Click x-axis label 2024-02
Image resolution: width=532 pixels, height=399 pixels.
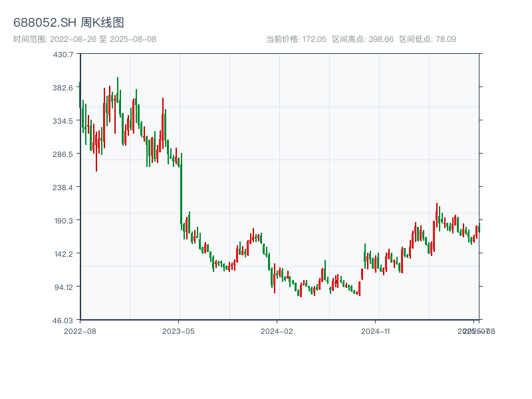point(277,331)
